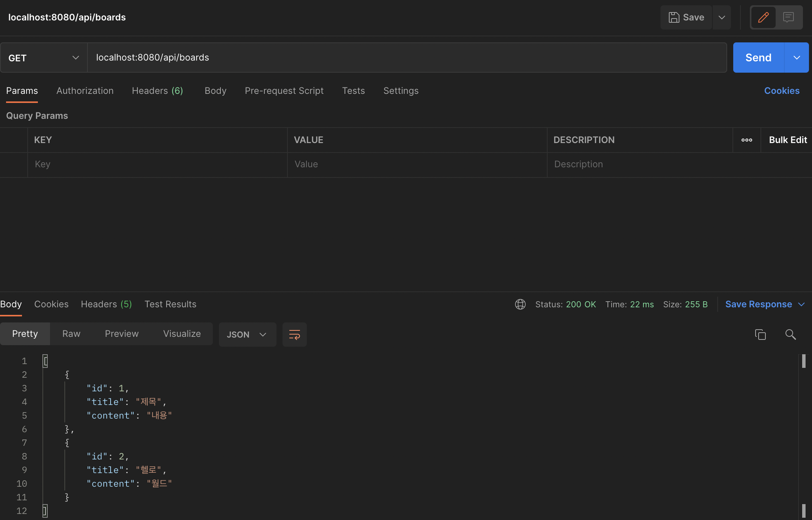This screenshot has height=520, width=812.
Task: Click the Send button
Action: [x=758, y=58]
